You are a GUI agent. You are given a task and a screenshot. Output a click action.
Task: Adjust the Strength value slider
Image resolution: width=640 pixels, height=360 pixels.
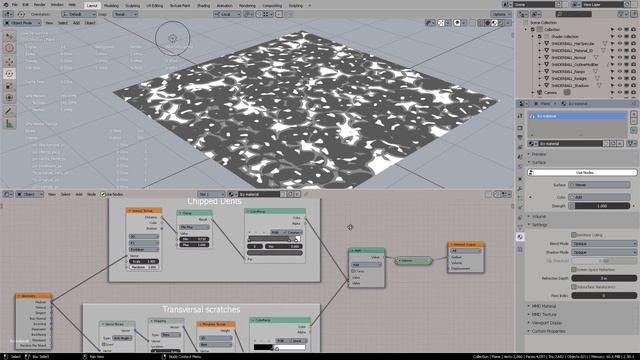pyautogui.click(x=602, y=206)
